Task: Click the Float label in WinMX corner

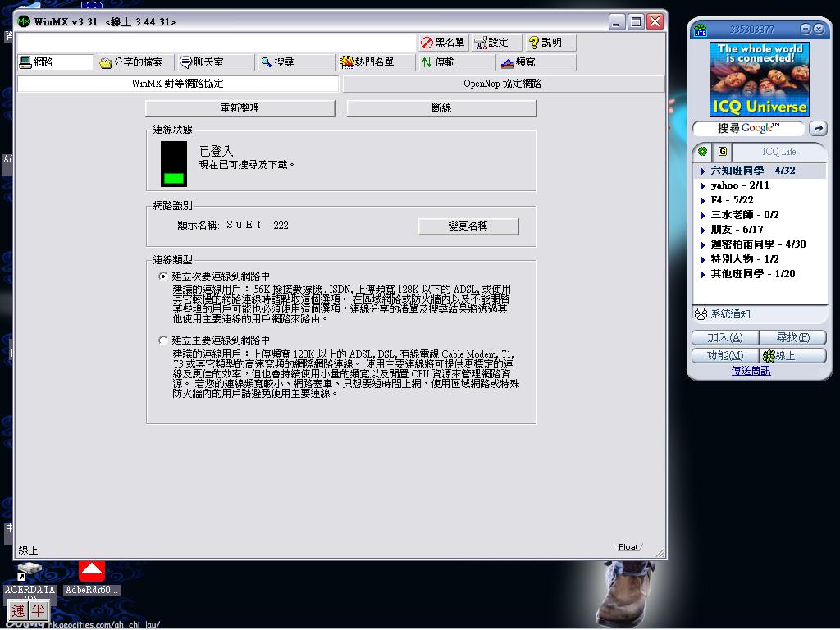Action: (628, 547)
